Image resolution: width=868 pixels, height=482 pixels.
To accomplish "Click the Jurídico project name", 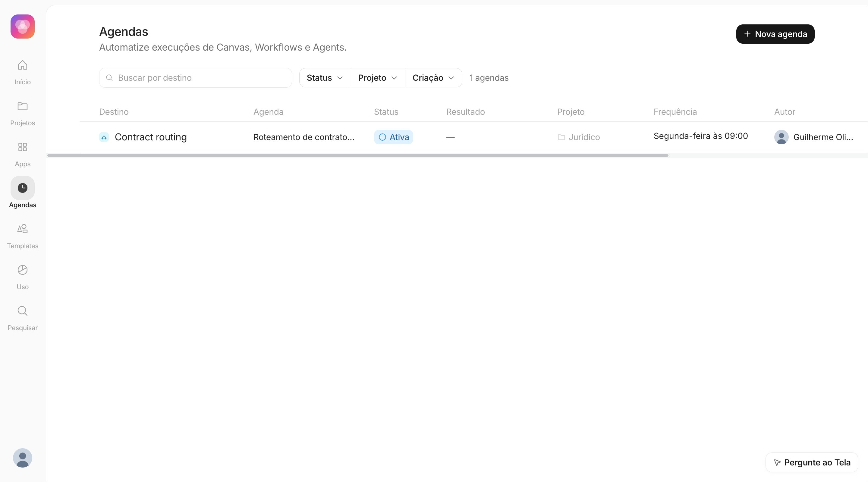I will coord(584,137).
